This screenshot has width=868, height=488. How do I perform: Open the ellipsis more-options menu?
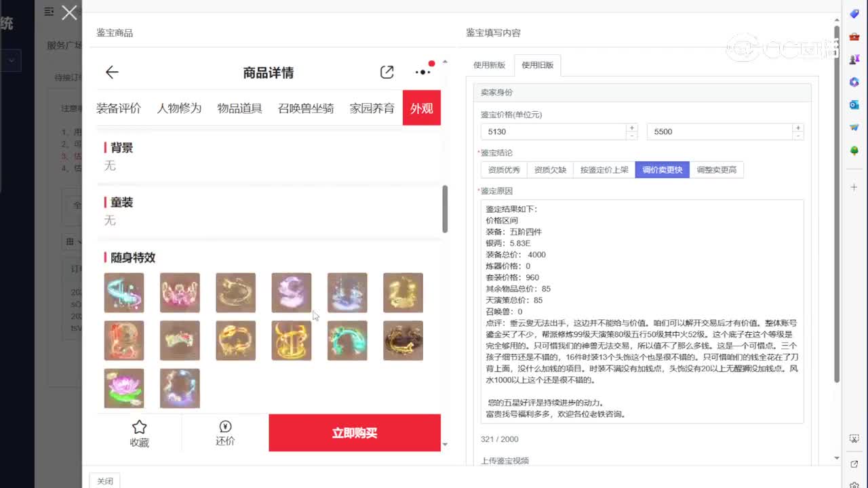click(421, 72)
